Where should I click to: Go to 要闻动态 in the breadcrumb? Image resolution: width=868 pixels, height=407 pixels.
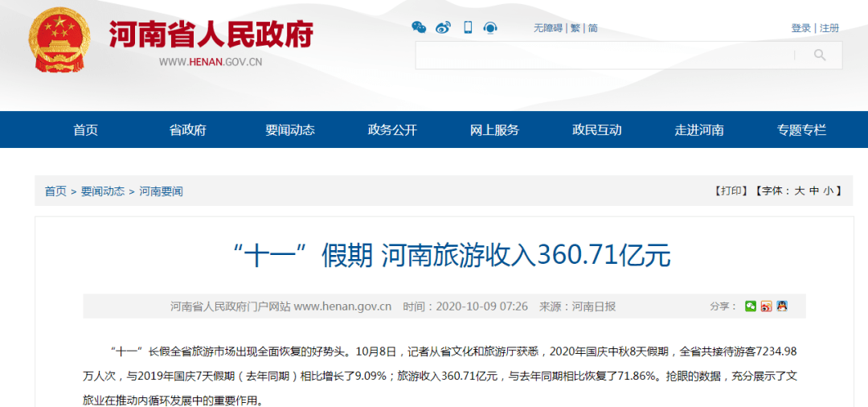[103, 191]
